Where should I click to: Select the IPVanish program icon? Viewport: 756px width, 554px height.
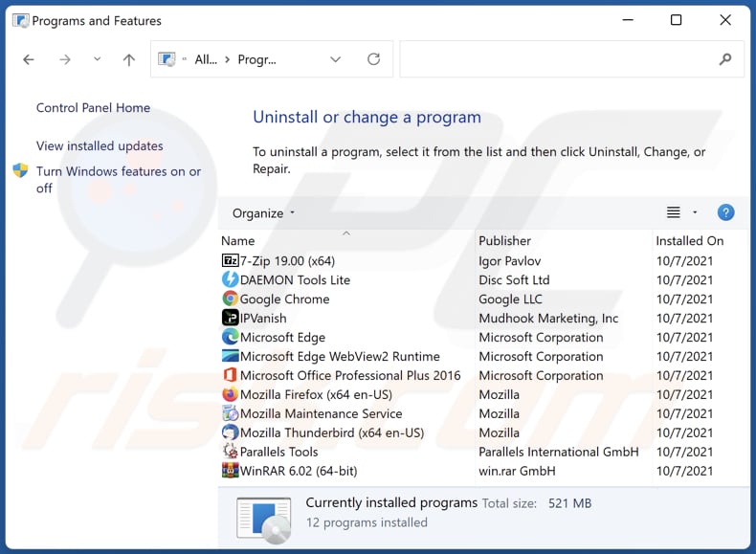coord(230,319)
